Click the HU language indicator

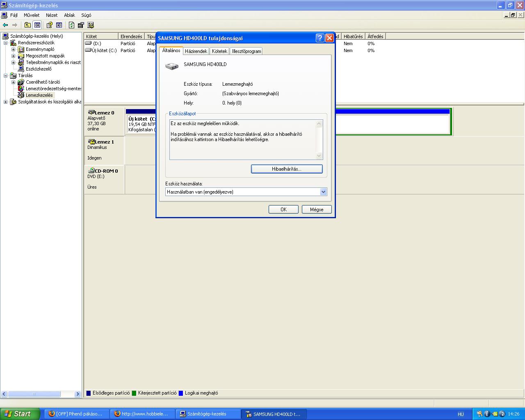[461, 414]
